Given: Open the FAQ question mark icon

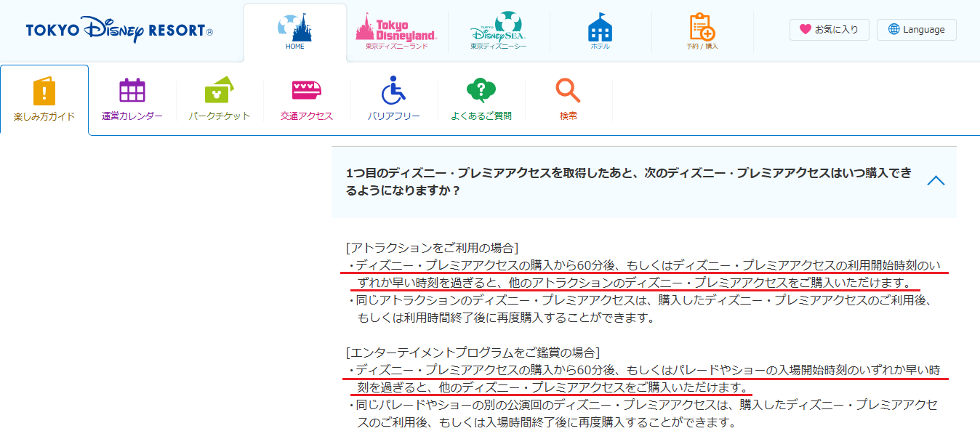Looking at the screenshot, I should pos(481,91).
